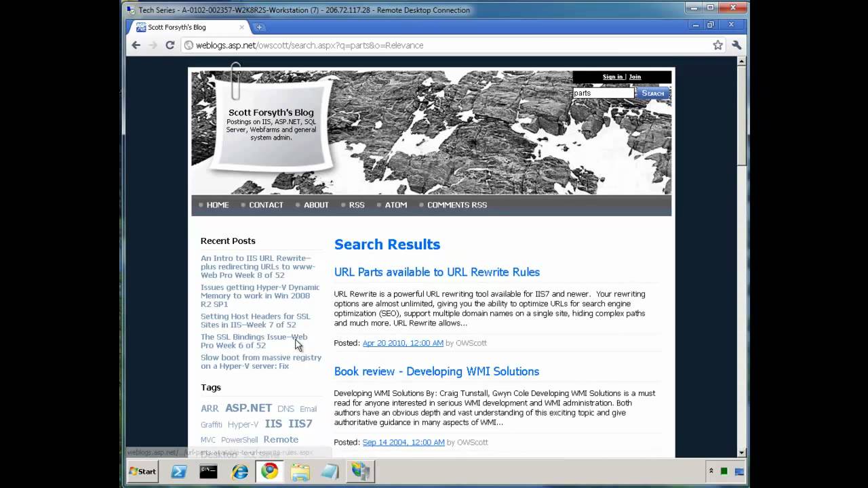Bookmark this page with the star icon
The image size is (868, 488).
click(717, 45)
